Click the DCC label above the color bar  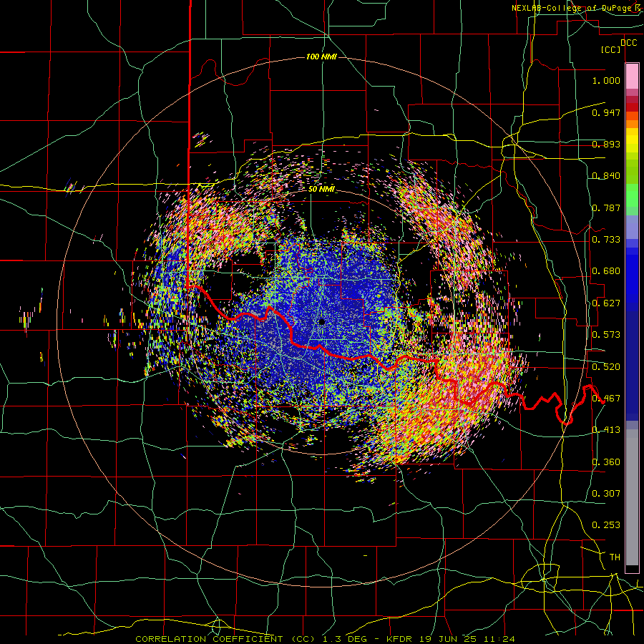629,43
